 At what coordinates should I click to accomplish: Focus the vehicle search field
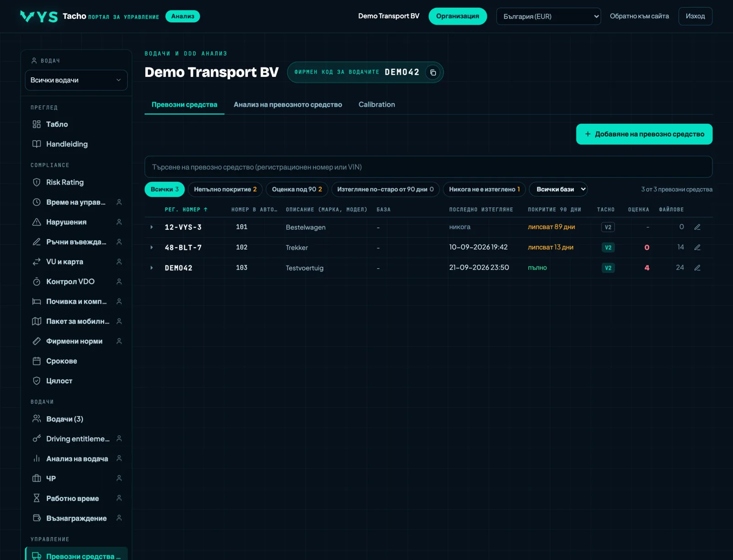tap(428, 167)
